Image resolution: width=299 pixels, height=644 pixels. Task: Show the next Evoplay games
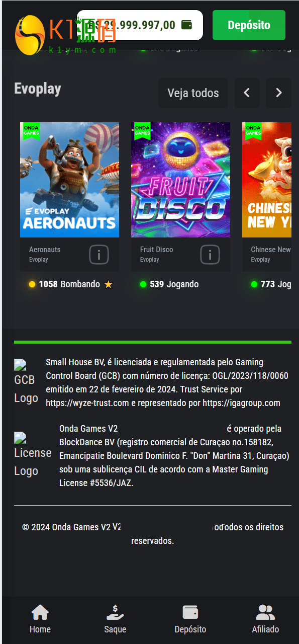(278, 93)
